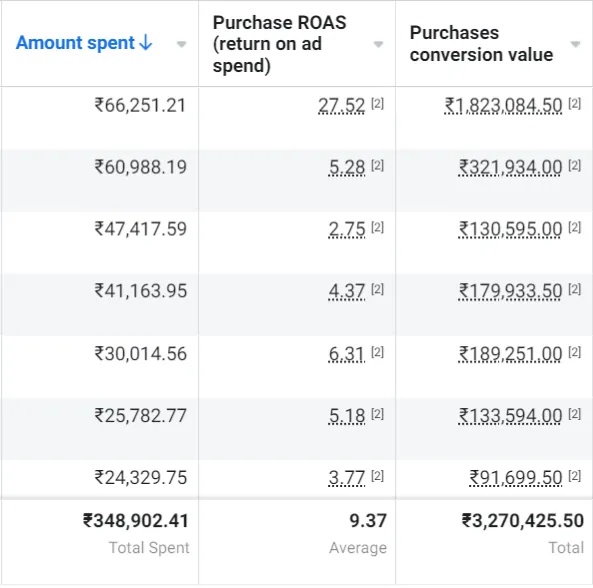Image resolution: width=593 pixels, height=588 pixels.
Task: Click the [2] footnote beside ₹1,823,084.50
Action: pos(574,103)
